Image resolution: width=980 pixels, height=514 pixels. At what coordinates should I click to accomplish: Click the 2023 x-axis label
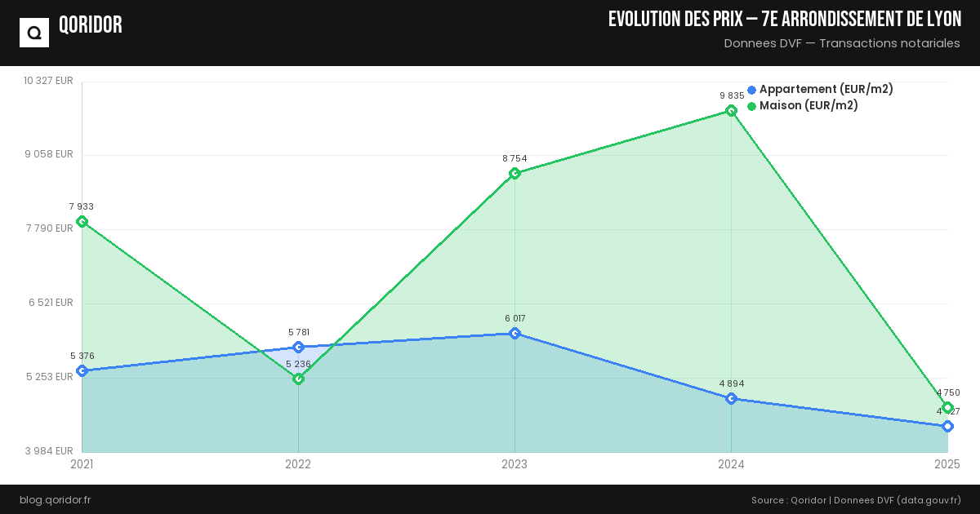[514, 464]
